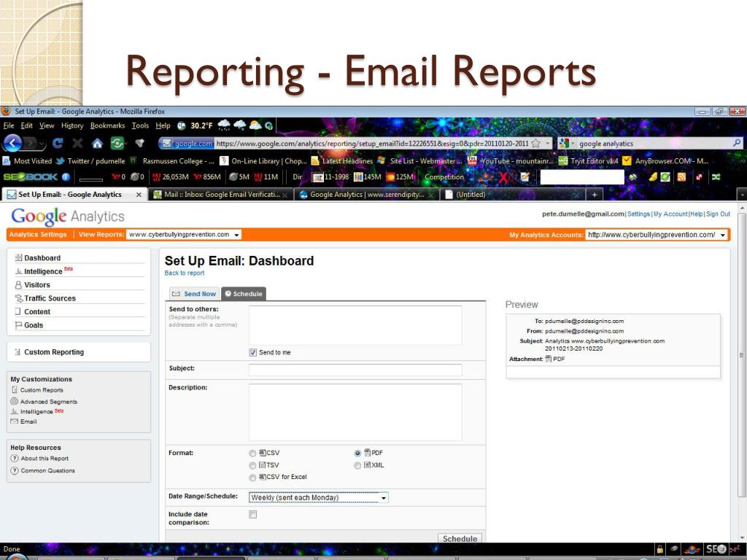Viewport: 747px width, 560px height.
Task: Click the page vertical scrollbar
Action: point(742,355)
